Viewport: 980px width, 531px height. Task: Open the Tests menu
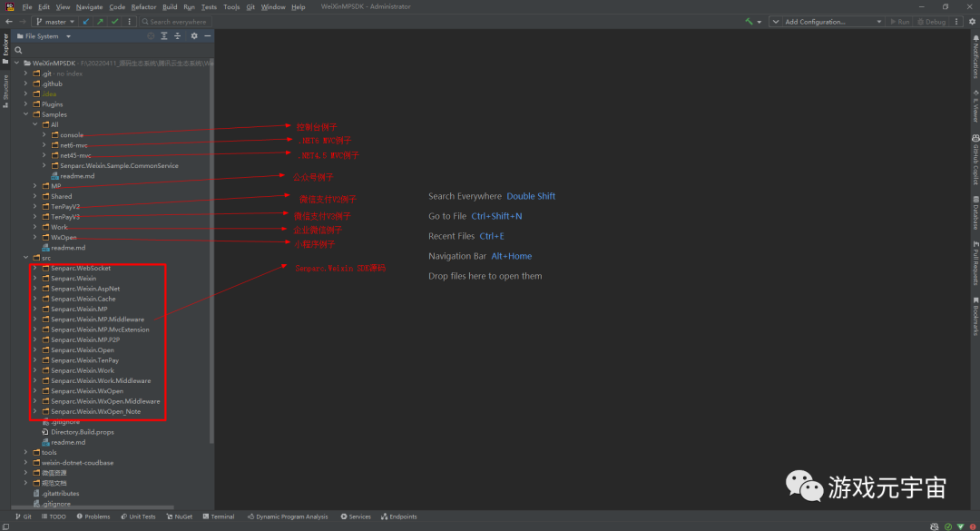(x=209, y=7)
